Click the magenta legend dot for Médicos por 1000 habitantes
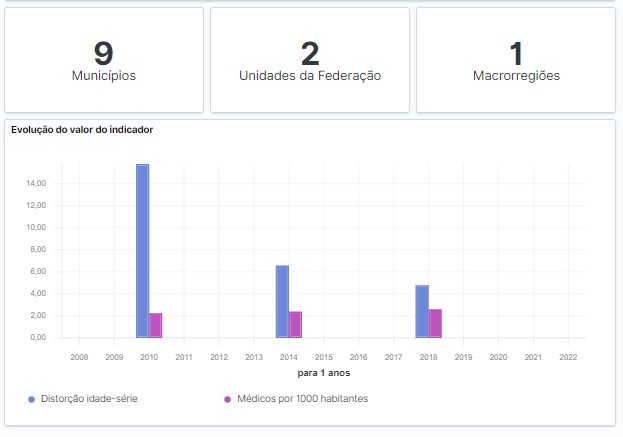This screenshot has height=437, width=623. (227, 399)
